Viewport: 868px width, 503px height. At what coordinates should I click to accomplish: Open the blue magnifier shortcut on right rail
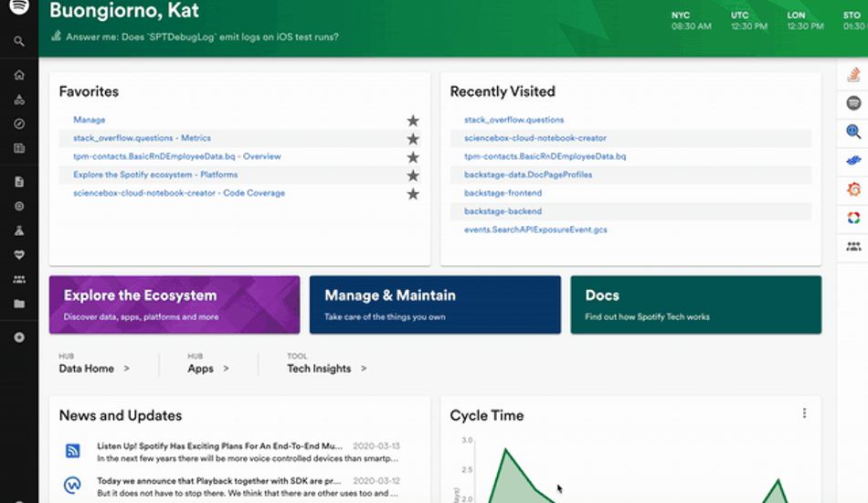pyautogui.click(x=853, y=132)
